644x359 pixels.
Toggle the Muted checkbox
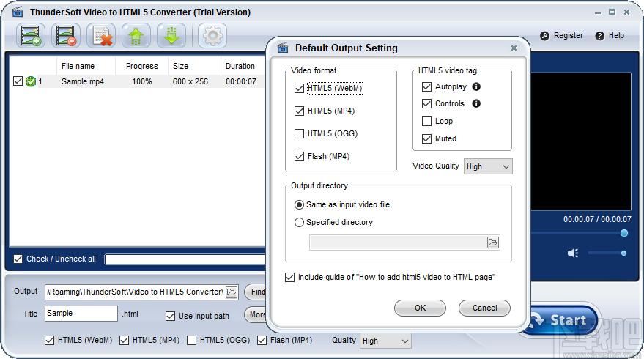click(426, 138)
